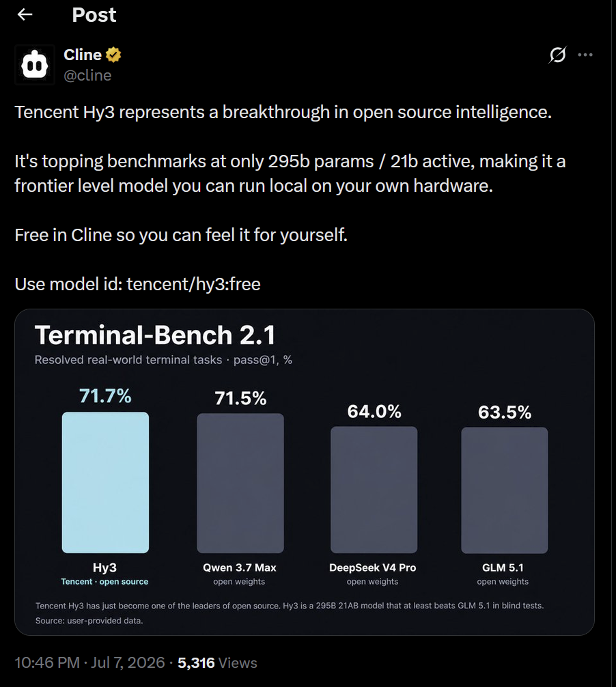
Task: Click the Post header title
Action: point(94,15)
